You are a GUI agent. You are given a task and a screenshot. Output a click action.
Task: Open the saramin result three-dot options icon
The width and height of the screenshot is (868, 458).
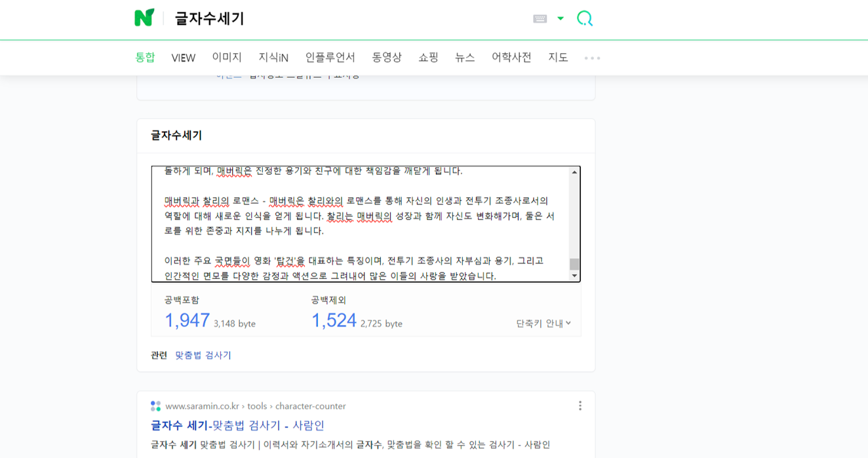tap(580, 406)
